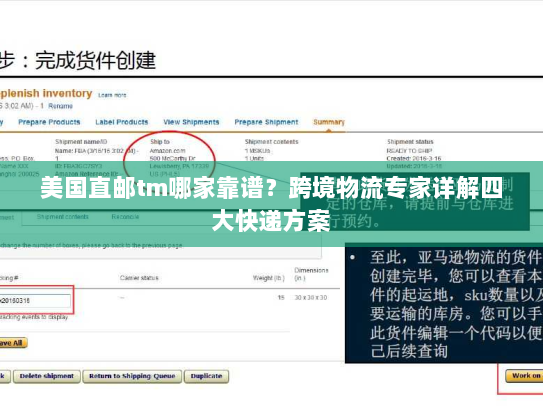Open the View Shipments tab
Image resolution: width=543 pixels, height=408 pixels.
(191, 122)
